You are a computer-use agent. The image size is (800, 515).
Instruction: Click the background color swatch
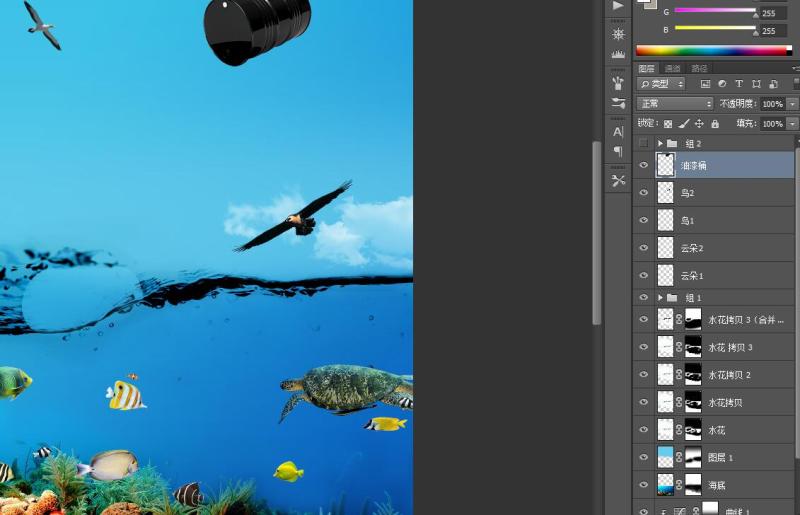[652, 5]
